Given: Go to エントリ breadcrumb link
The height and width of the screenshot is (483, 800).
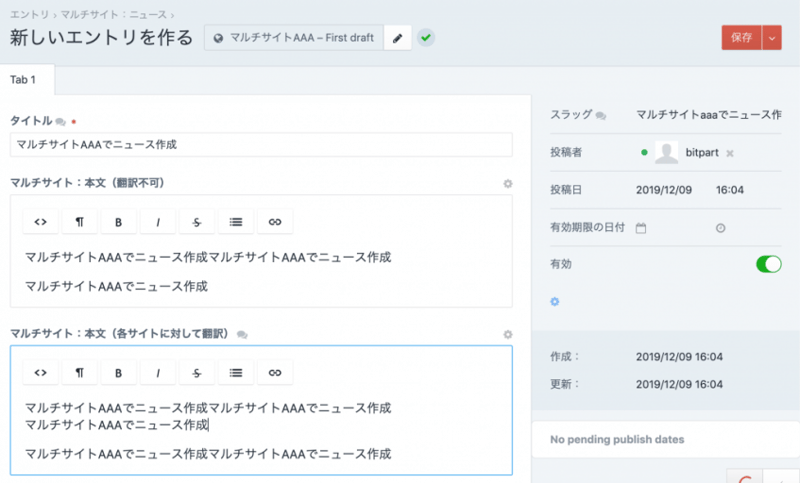Looking at the screenshot, I should coord(28,14).
